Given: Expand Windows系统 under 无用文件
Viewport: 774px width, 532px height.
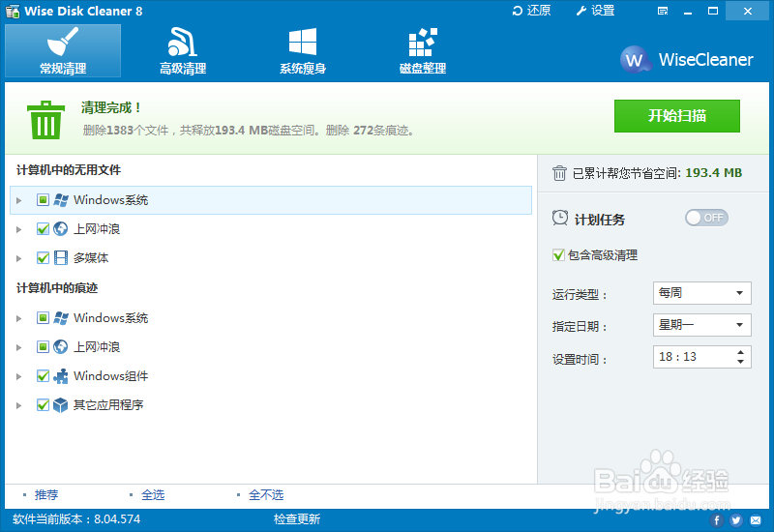Looking at the screenshot, I should pyautogui.click(x=18, y=200).
